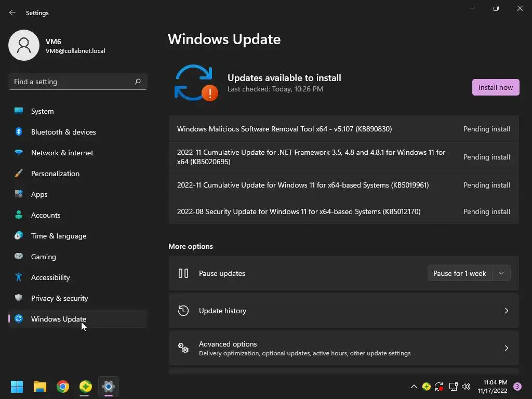Click the Apps icon in sidebar

(x=19, y=194)
